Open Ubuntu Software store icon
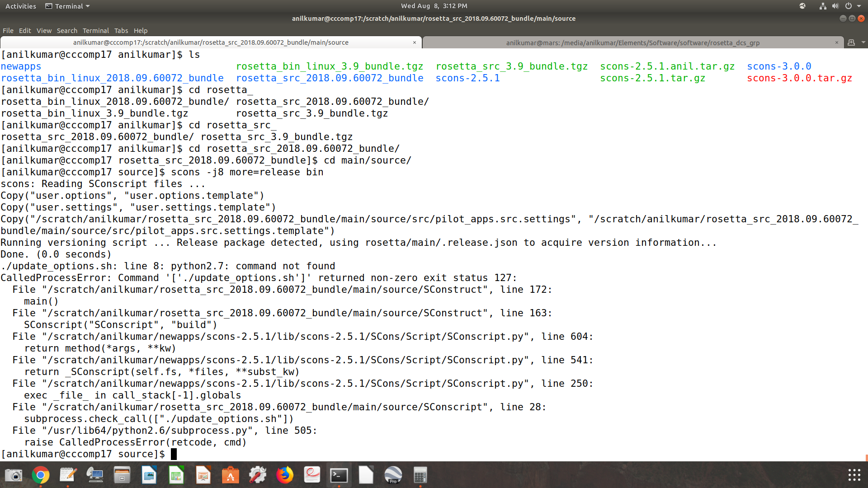This screenshot has height=488, width=868. (231, 475)
